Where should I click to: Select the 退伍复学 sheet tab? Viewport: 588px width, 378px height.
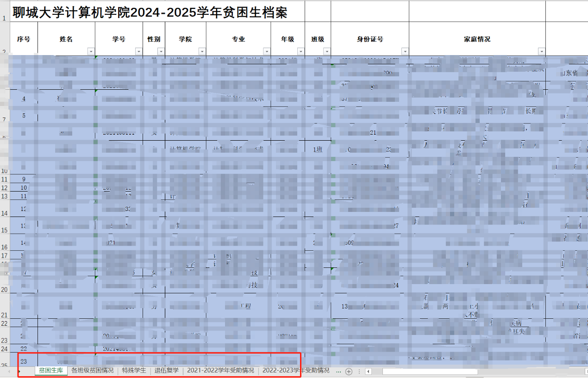(166, 371)
